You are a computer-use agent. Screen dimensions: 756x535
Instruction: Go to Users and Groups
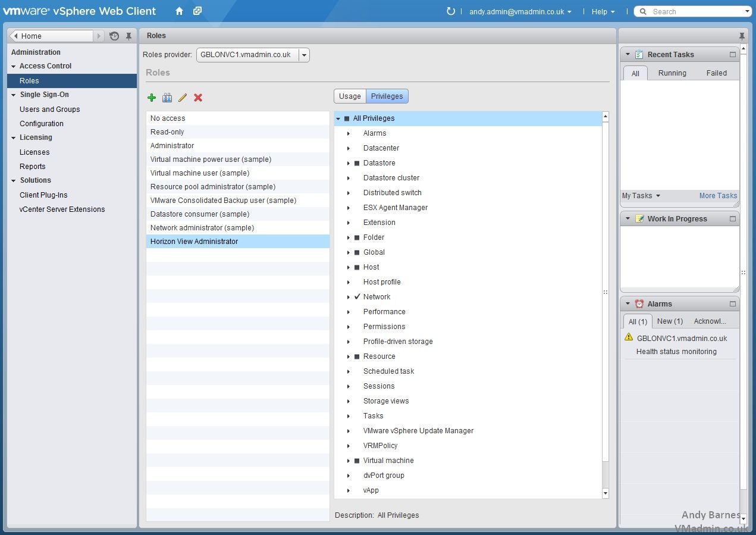click(49, 109)
